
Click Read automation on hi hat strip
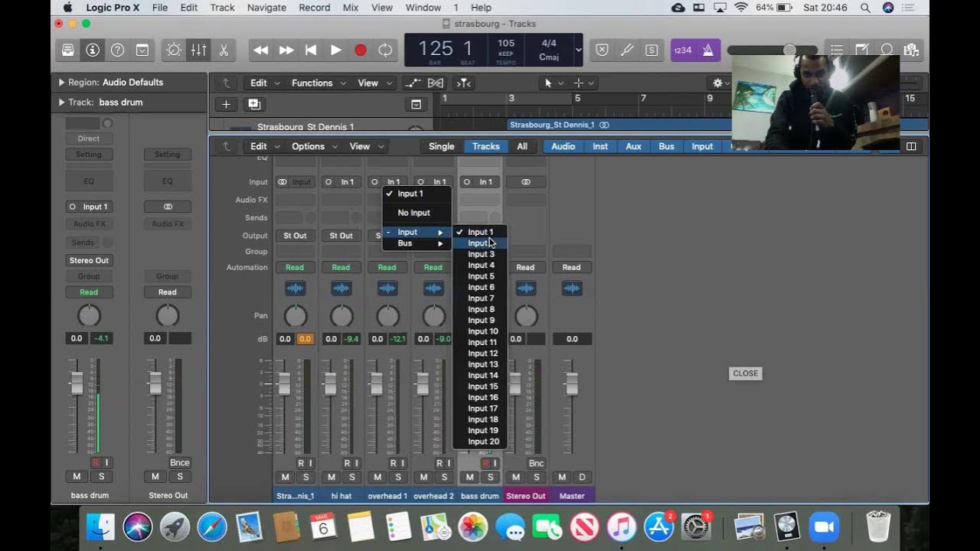pyautogui.click(x=341, y=267)
